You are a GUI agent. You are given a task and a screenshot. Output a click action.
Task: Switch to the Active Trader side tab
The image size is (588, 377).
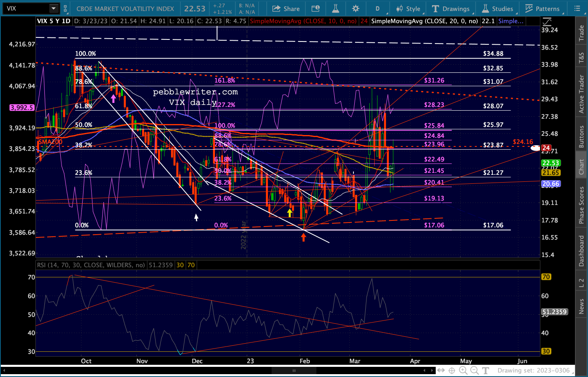(x=581, y=94)
